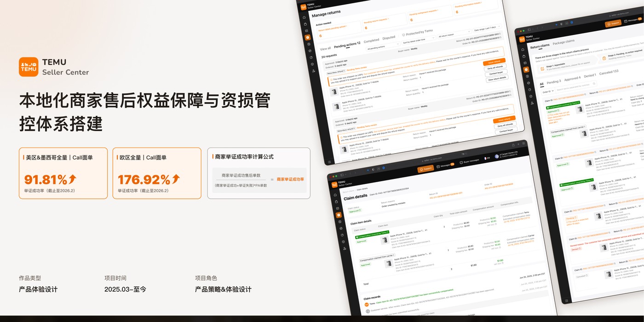
Task: Switch to Package claims tab
Action: 563,42
